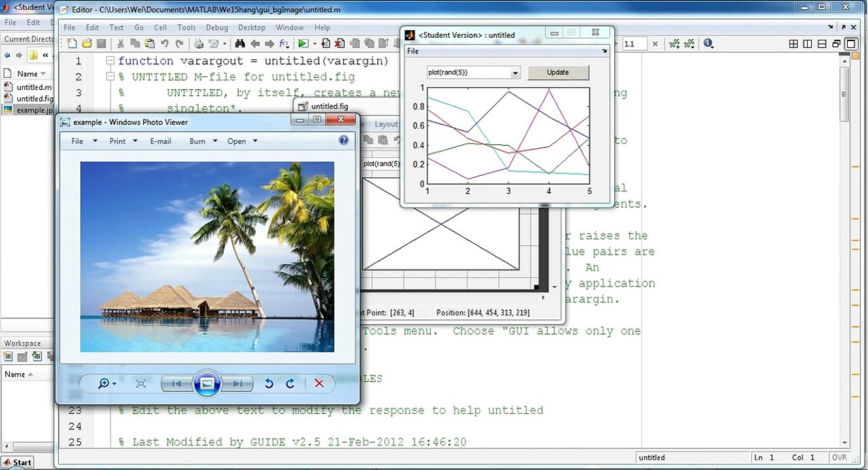Click Undo arrow in Editor toolbar
This screenshot has width=868, height=470.
[x=164, y=44]
